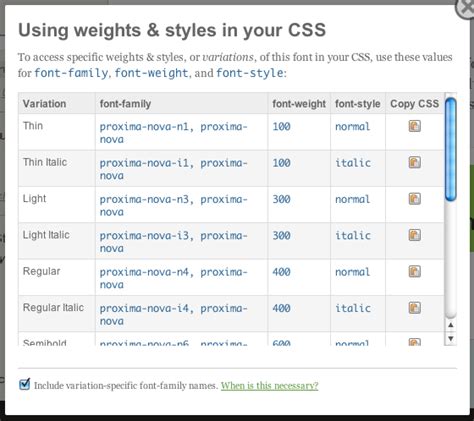Click the scrollbar up arrow

click(450, 325)
